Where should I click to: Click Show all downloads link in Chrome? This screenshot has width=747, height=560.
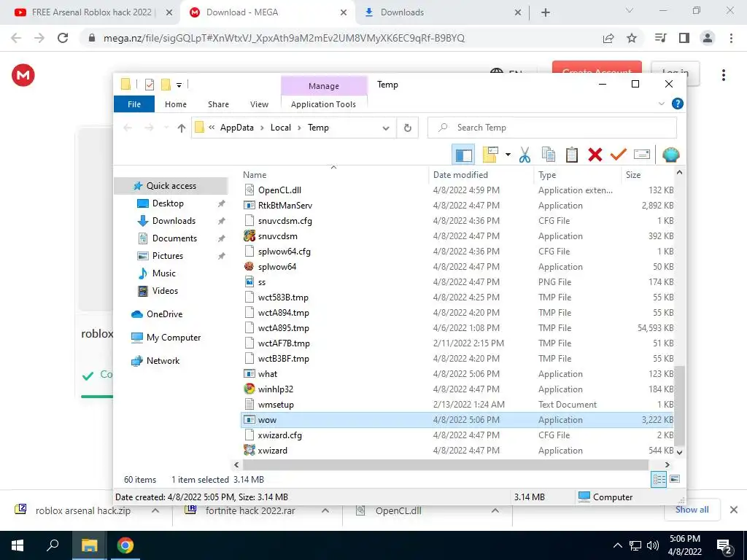pyautogui.click(x=692, y=510)
